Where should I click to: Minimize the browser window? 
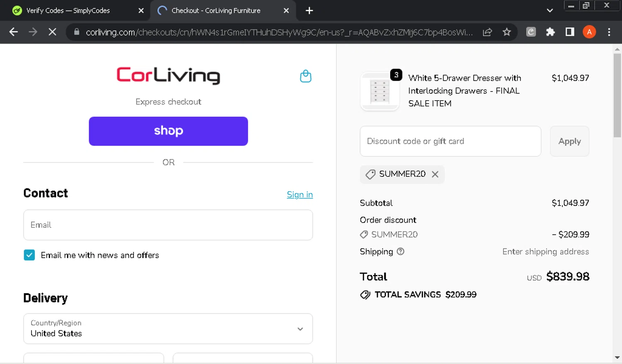coord(571,5)
